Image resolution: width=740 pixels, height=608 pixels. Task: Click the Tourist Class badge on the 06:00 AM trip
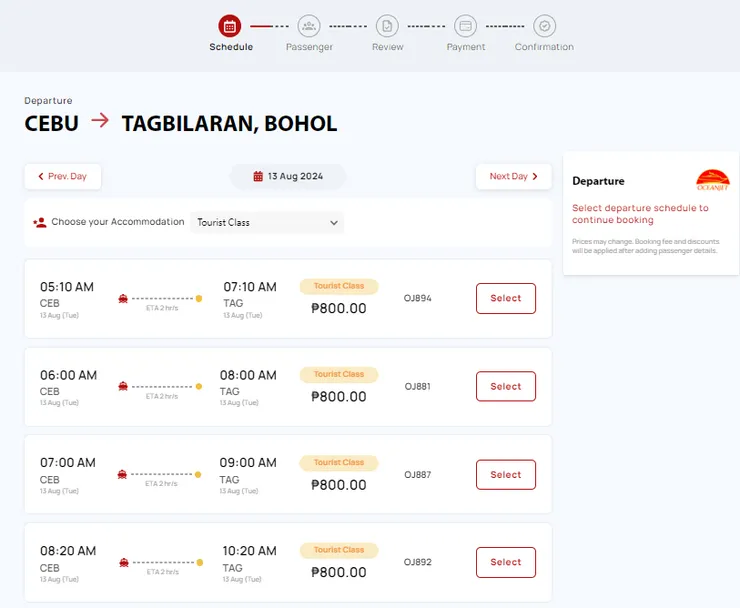tap(339, 374)
